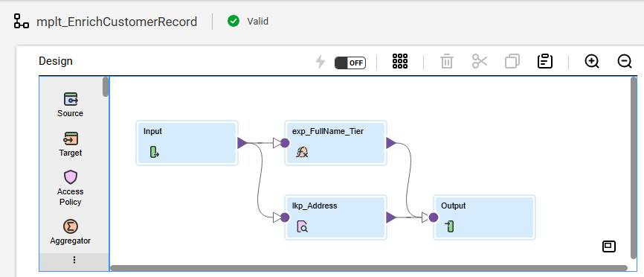This screenshot has height=277, width=644.
Task: Click exp_FullName_Tier input port circle
Action: (x=285, y=143)
